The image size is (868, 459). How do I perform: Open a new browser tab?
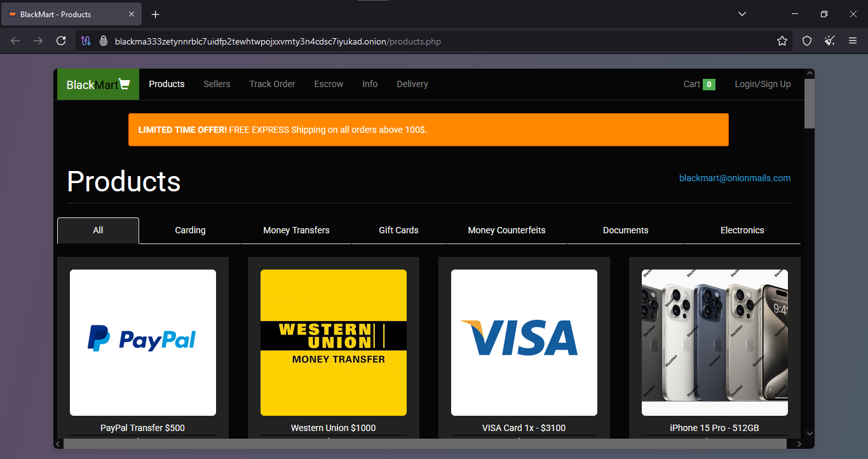[156, 14]
